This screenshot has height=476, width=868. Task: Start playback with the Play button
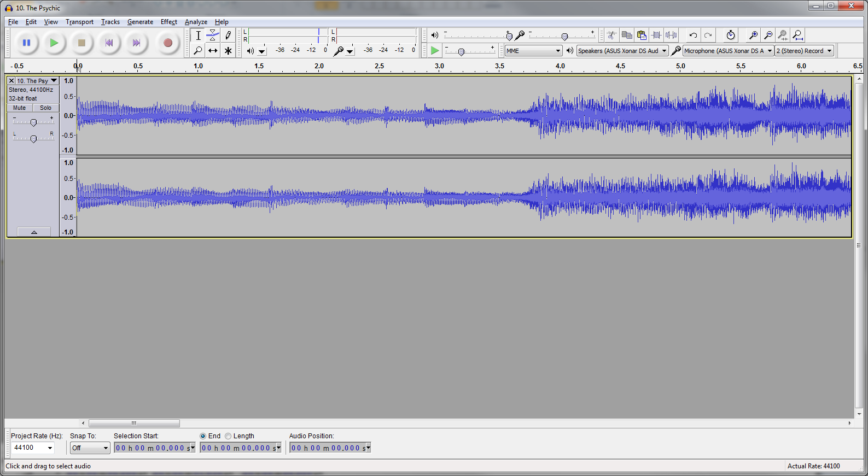pos(54,43)
